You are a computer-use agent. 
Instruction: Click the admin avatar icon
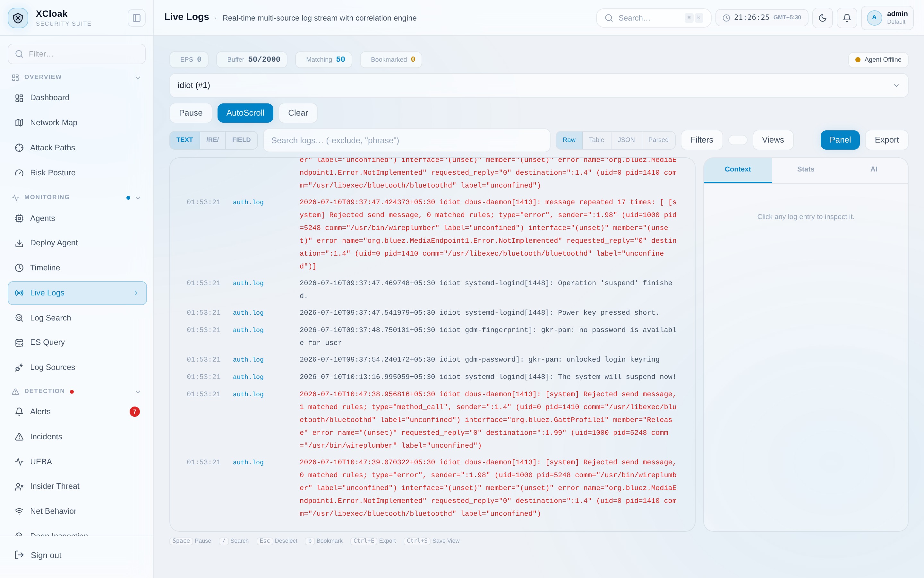coord(874,18)
